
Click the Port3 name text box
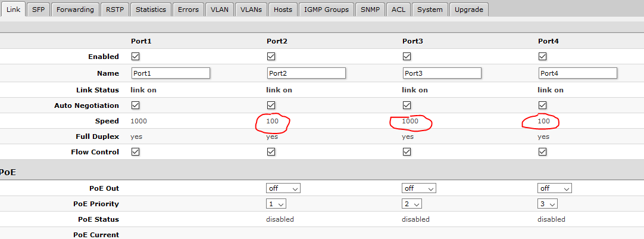[x=442, y=73]
